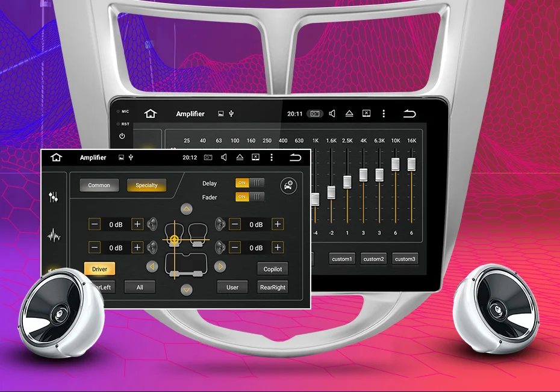Tap the rear-left speaker icon
Viewport: 560px width, 392px height.
click(x=152, y=247)
